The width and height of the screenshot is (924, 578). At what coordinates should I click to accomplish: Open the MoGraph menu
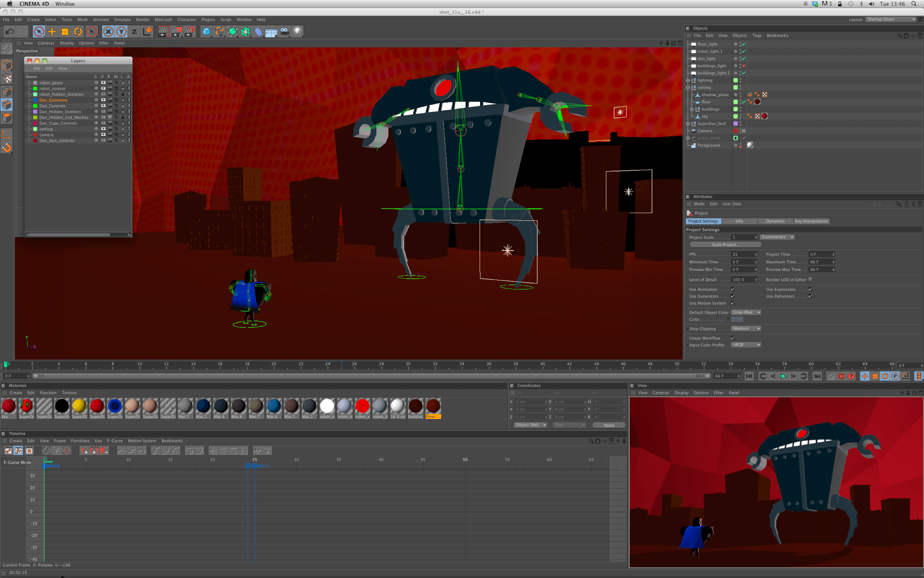(163, 19)
